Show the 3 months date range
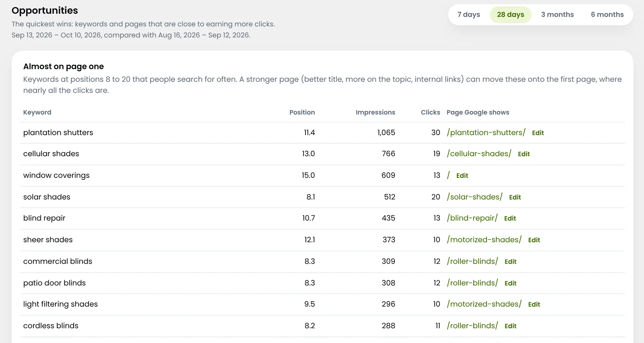The height and width of the screenshot is (343, 644). [557, 14]
